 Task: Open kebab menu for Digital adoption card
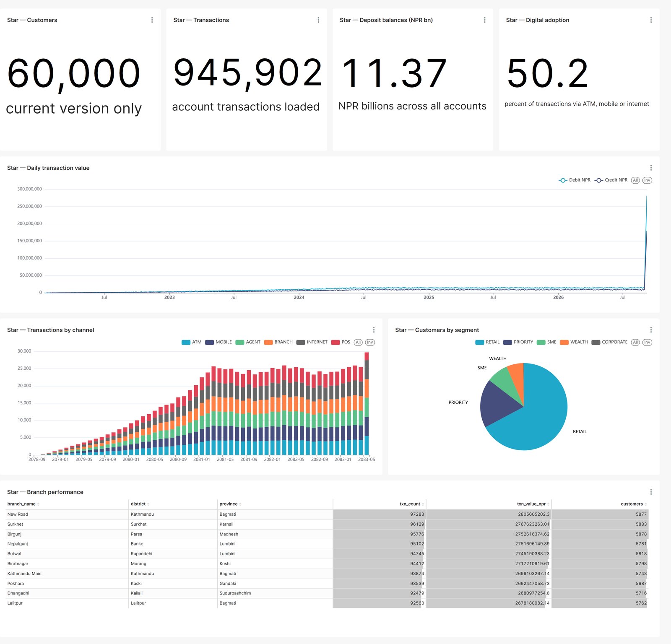click(x=651, y=20)
